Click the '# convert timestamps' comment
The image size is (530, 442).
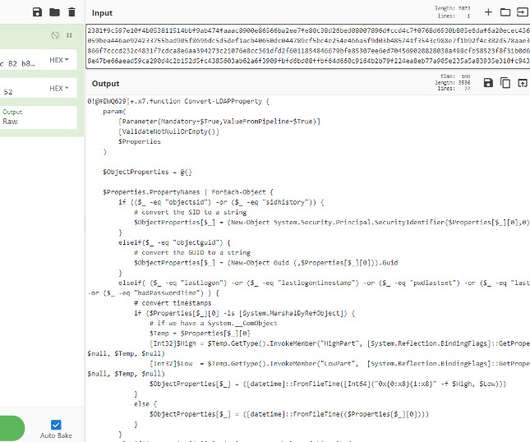click(172, 303)
